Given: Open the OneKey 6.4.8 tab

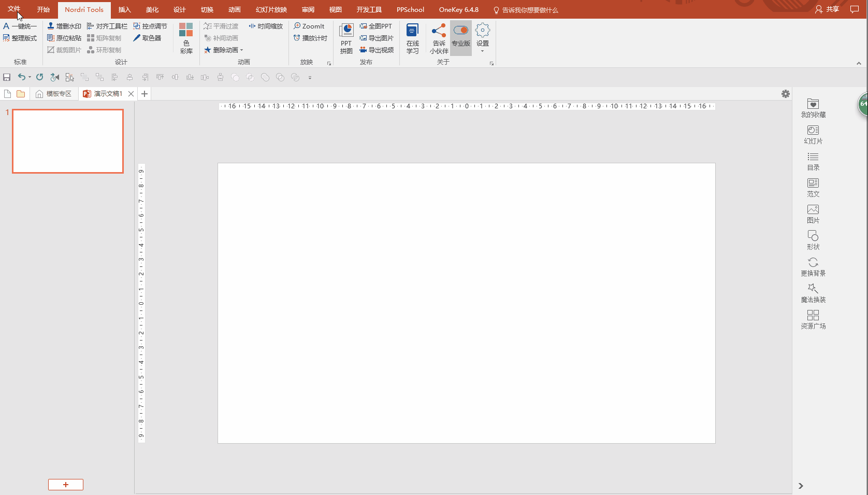Looking at the screenshot, I should pyautogui.click(x=458, y=9).
